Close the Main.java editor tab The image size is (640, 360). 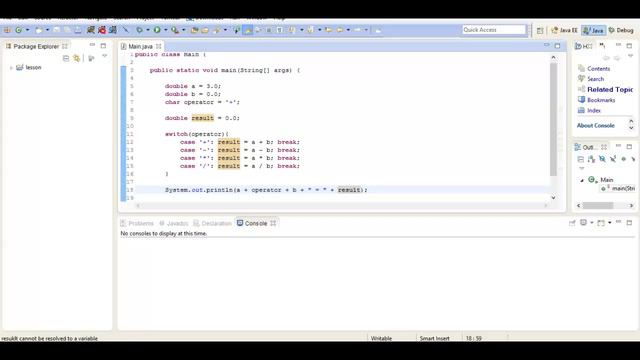click(158, 46)
